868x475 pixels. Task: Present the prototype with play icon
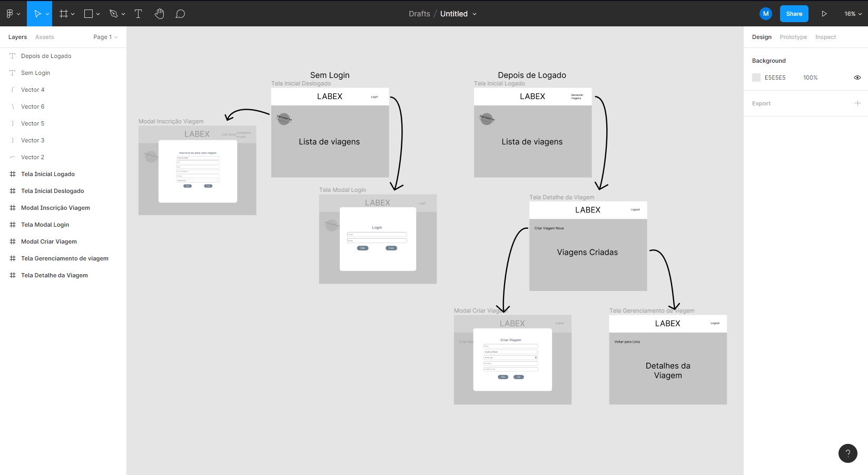(824, 14)
